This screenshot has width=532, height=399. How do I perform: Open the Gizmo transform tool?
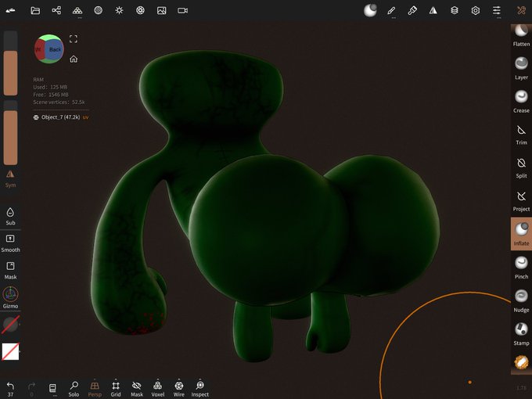[10, 297]
